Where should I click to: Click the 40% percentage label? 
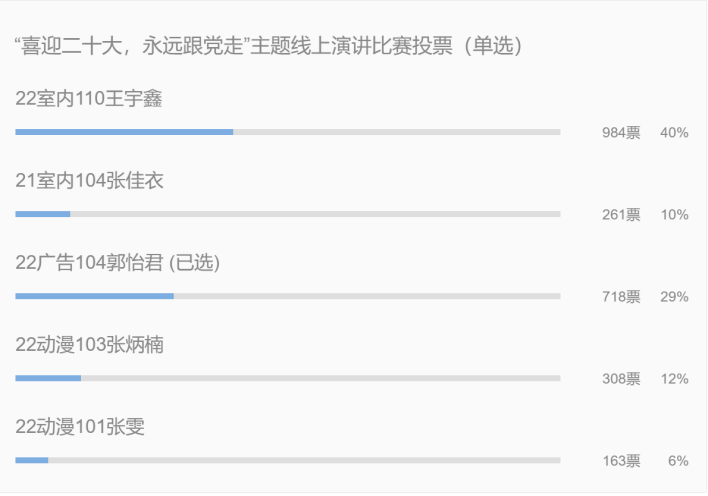tap(674, 133)
